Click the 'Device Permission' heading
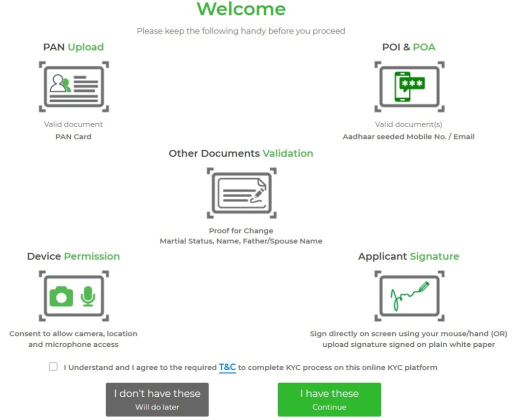 pos(73,256)
